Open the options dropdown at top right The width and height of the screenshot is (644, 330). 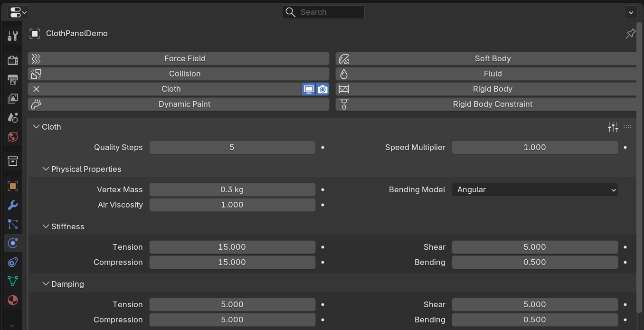pyautogui.click(x=631, y=12)
